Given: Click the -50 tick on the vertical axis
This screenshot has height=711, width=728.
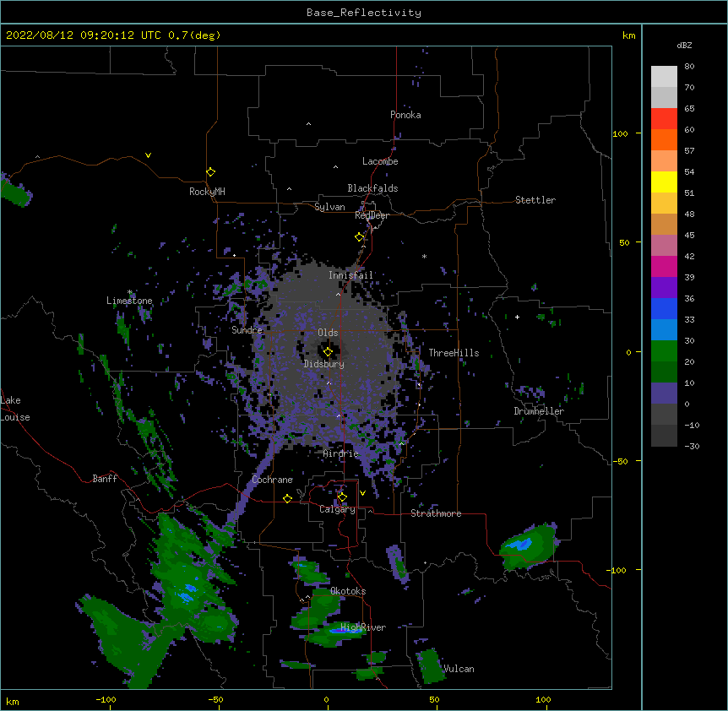Looking at the screenshot, I should pos(620,461).
